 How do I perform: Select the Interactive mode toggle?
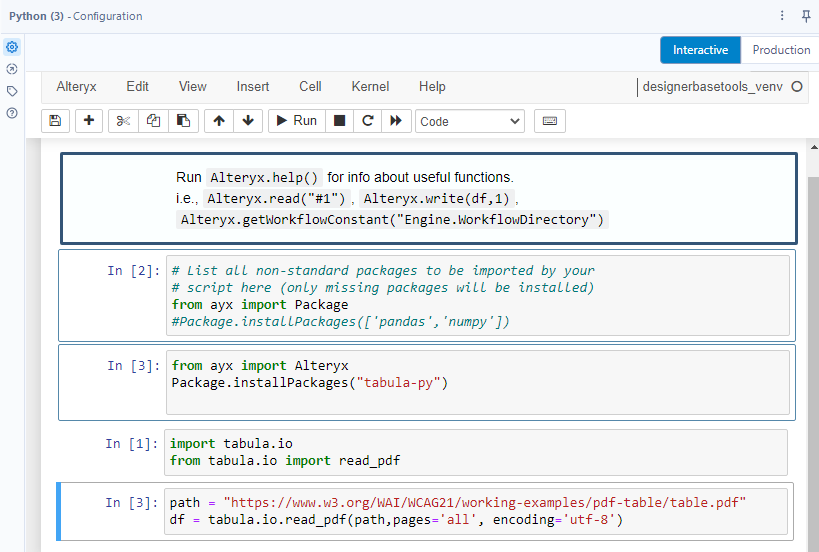click(700, 50)
